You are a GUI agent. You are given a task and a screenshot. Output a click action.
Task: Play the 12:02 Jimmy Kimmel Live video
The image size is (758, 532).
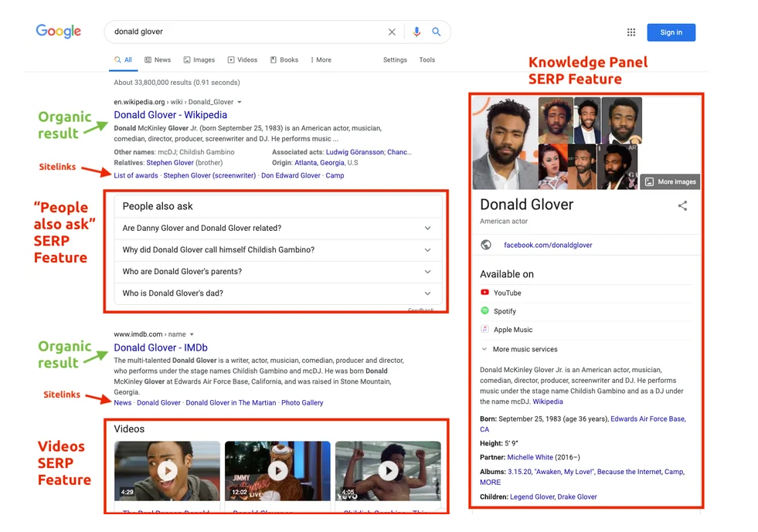(278, 471)
